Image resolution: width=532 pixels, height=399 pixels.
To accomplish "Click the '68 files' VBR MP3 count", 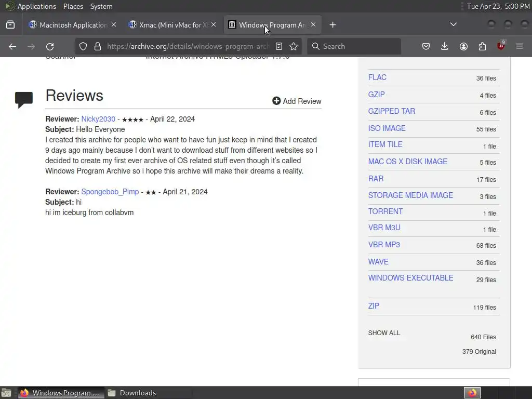I will 486,246.
